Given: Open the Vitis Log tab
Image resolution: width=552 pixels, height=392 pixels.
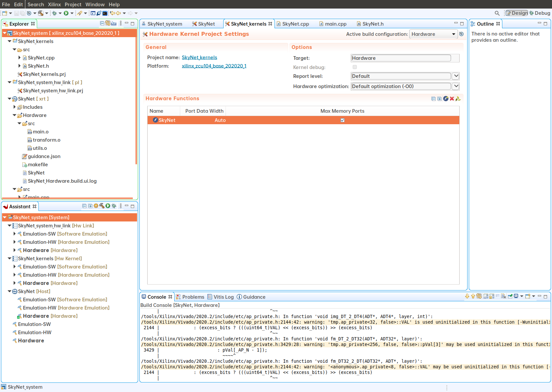Looking at the screenshot, I should (221, 297).
